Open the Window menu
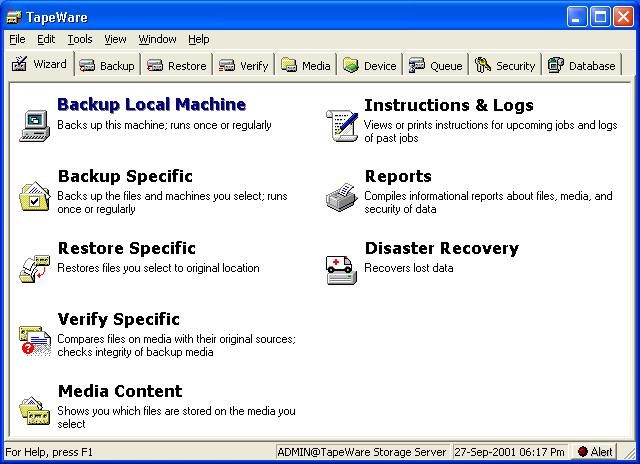This screenshot has height=464, width=640. click(x=157, y=39)
